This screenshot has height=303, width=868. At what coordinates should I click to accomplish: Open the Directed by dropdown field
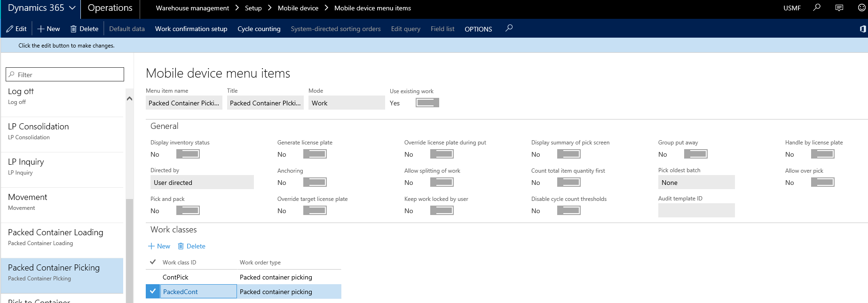[202, 183]
